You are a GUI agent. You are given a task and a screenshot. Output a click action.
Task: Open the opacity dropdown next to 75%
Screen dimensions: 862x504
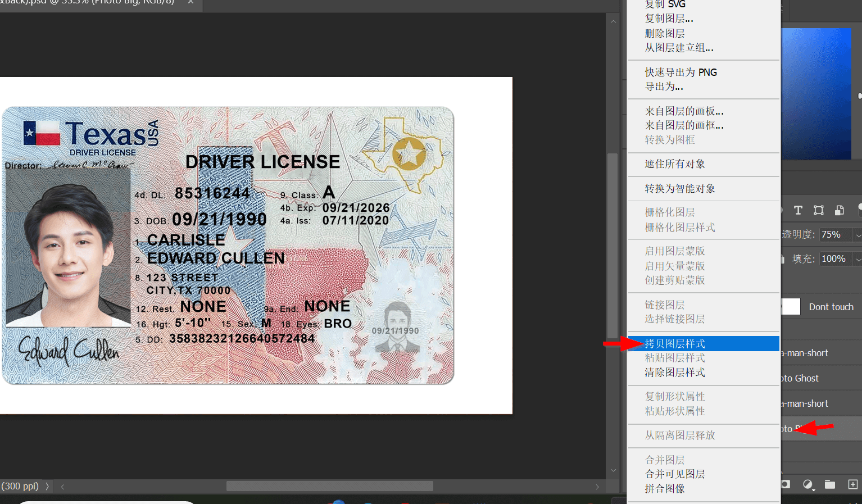click(858, 234)
